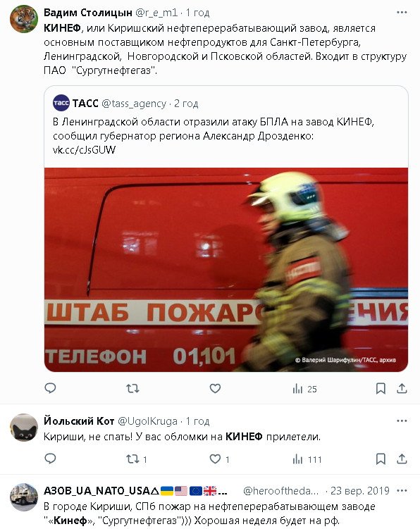Open more options for АЗОВ_UA_NATO_USA post
Viewport: 420px width, 529px height.
click(402, 490)
